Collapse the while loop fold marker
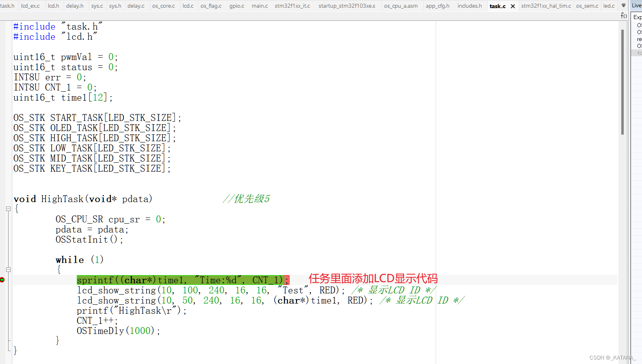Screen dimensions: 642x364 [8, 269]
